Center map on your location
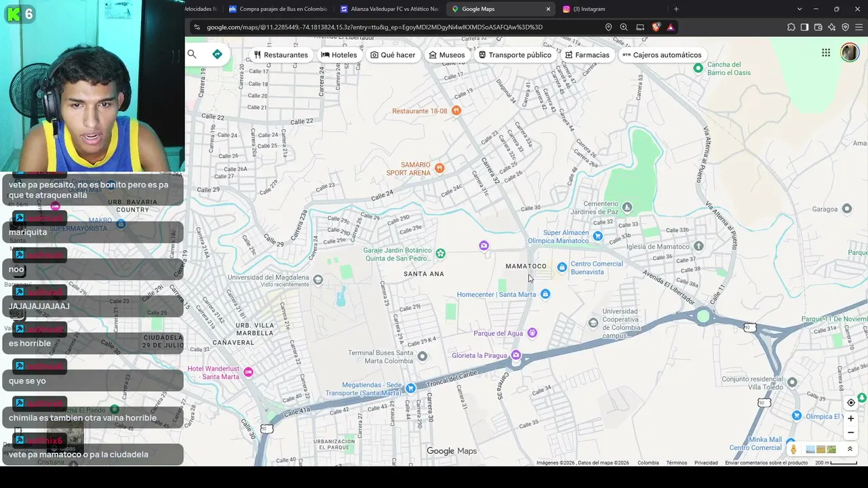This screenshot has height=488, width=868. (851, 403)
